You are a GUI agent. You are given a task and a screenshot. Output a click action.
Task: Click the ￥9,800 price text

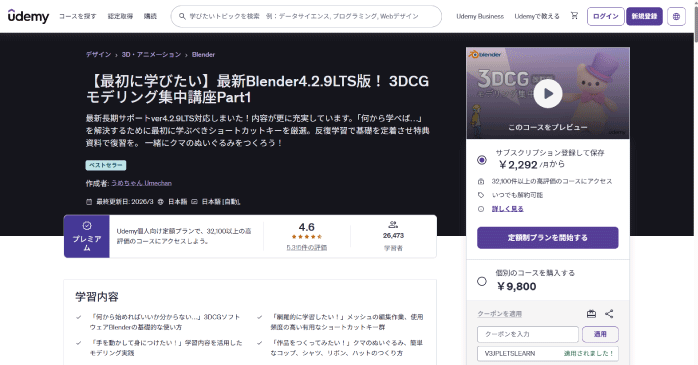pyautogui.click(x=516, y=287)
